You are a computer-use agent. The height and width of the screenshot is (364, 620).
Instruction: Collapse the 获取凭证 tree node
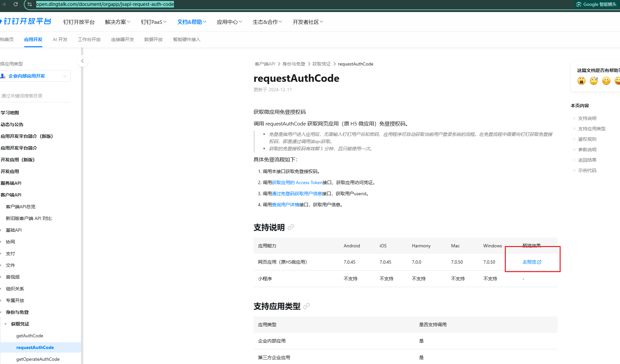click(6, 324)
